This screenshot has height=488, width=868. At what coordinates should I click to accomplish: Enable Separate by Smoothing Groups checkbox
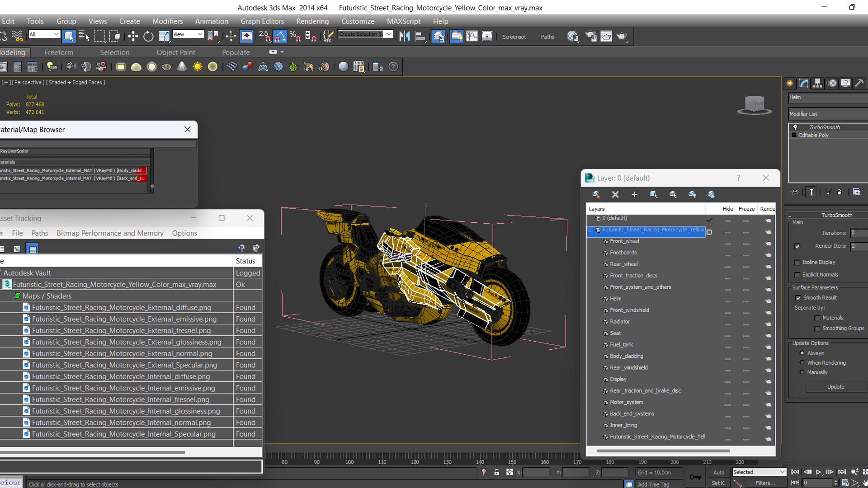pyautogui.click(x=817, y=329)
